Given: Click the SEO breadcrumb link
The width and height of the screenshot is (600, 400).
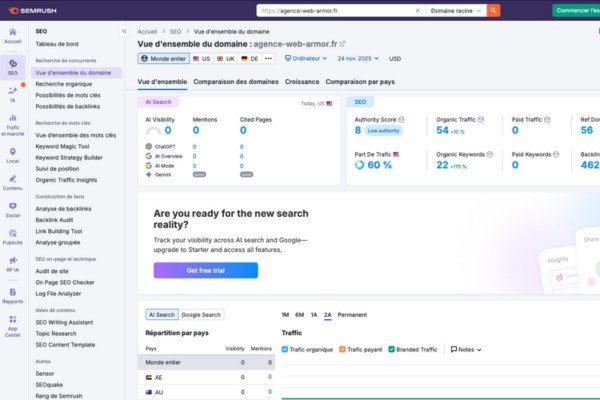Looking at the screenshot, I should point(175,31).
